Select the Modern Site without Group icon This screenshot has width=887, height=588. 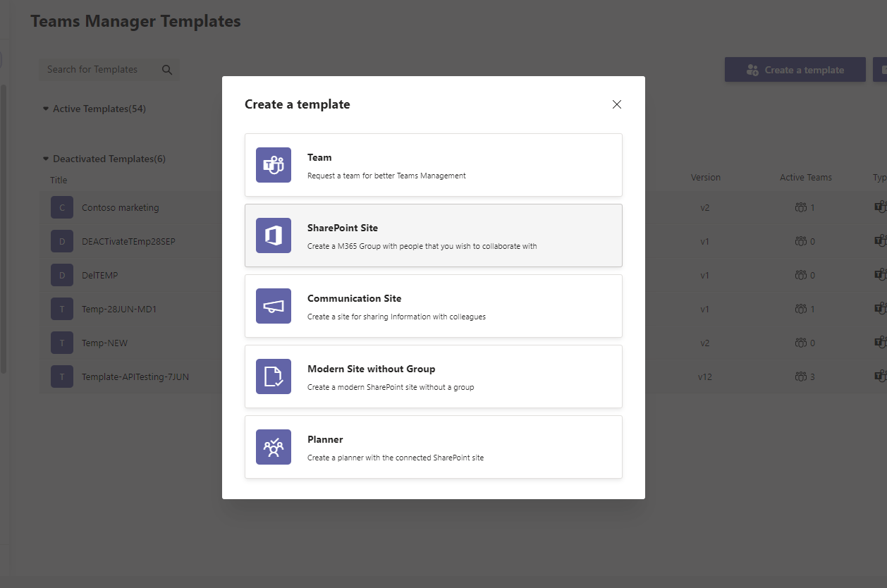(x=274, y=376)
